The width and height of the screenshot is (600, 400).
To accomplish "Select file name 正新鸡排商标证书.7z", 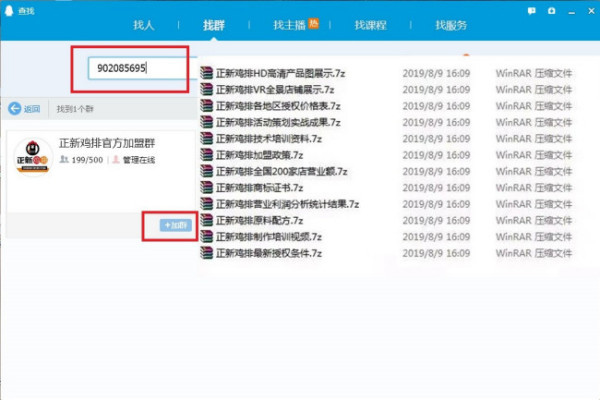I will point(259,188).
